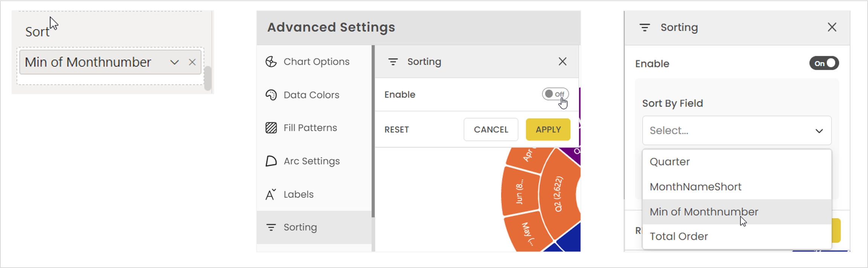This screenshot has height=268, width=868.
Task: Remove Min of Monthnumber with X icon
Action: (x=192, y=62)
